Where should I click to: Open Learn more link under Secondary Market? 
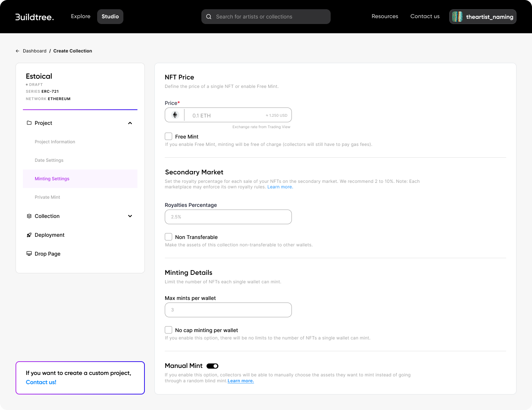point(280,187)
